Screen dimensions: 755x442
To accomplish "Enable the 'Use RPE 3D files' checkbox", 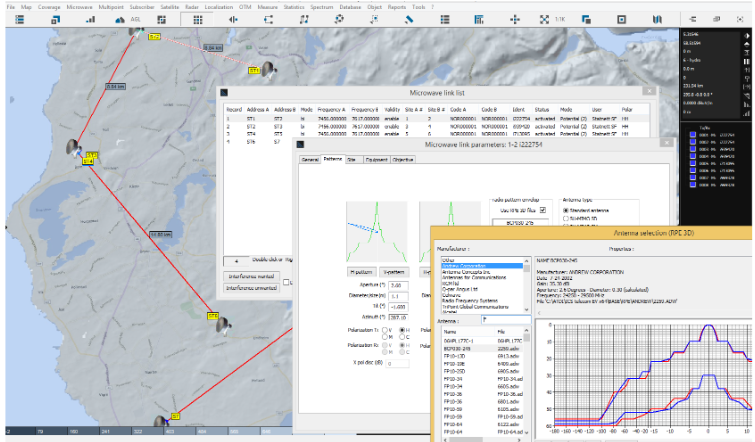I will click(x=543, y=210).
